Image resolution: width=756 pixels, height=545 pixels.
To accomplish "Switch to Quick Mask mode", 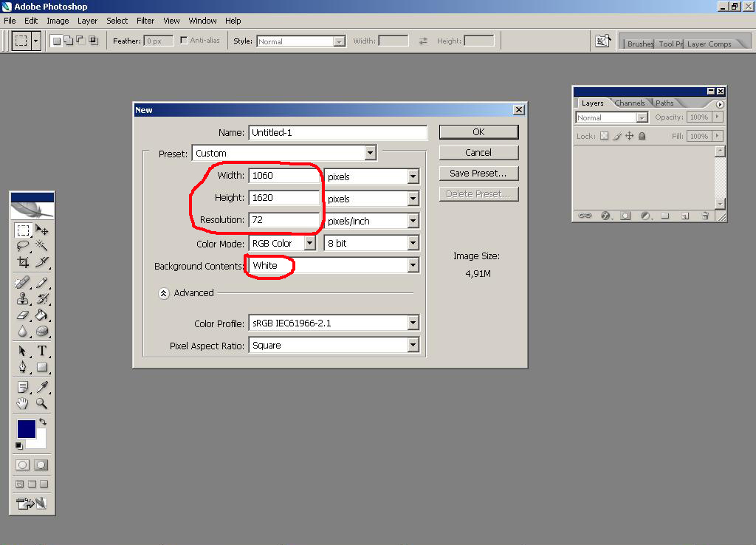I will [x=41, y=465].
